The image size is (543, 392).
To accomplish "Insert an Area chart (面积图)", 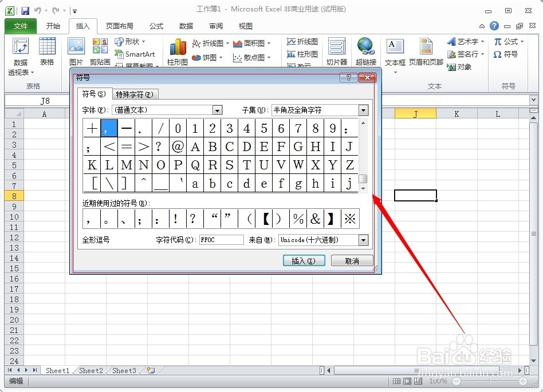I will tap(252, 43).
